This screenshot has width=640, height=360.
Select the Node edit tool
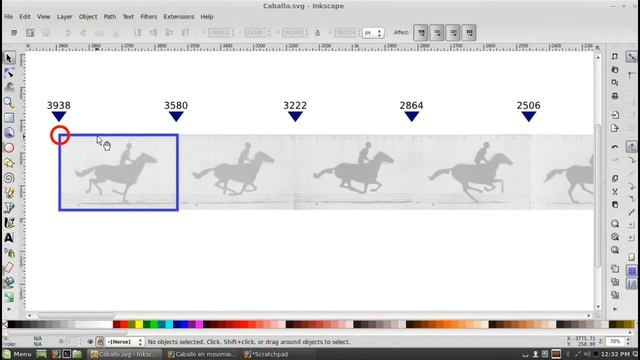pyautogui.click(x=9, y=73)
